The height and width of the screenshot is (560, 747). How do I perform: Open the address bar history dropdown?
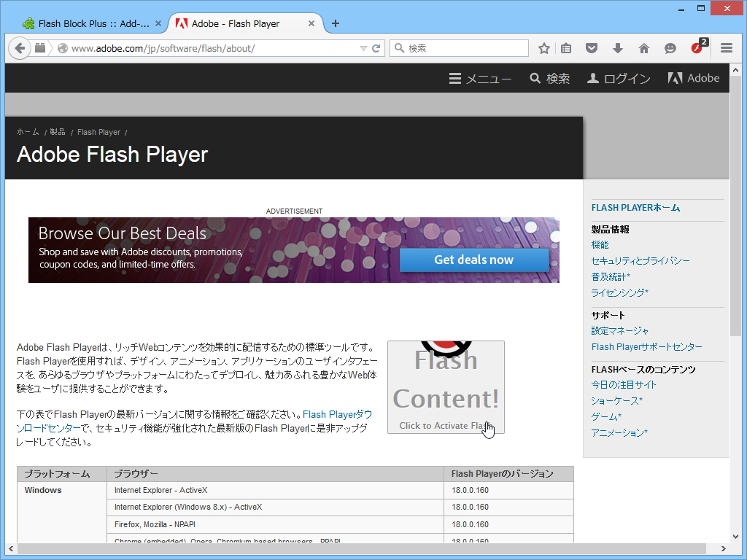[x=363, y=48]
